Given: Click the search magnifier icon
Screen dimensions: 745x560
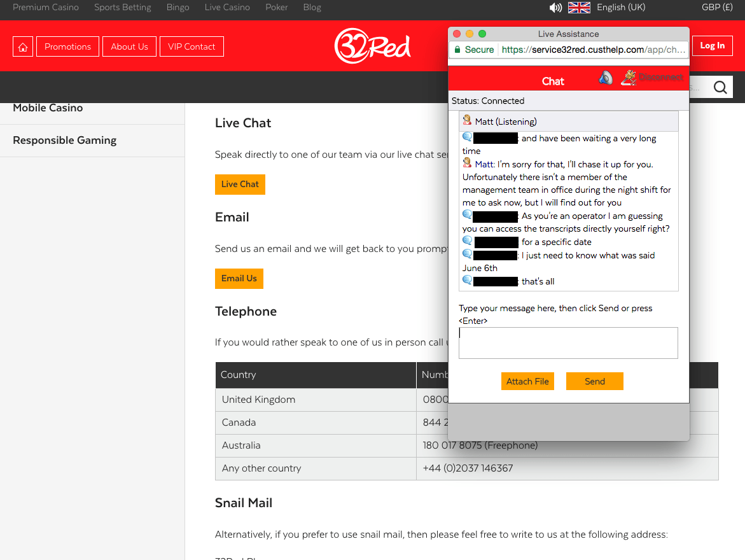Looking at the screenshot, I should coord(720,87).
